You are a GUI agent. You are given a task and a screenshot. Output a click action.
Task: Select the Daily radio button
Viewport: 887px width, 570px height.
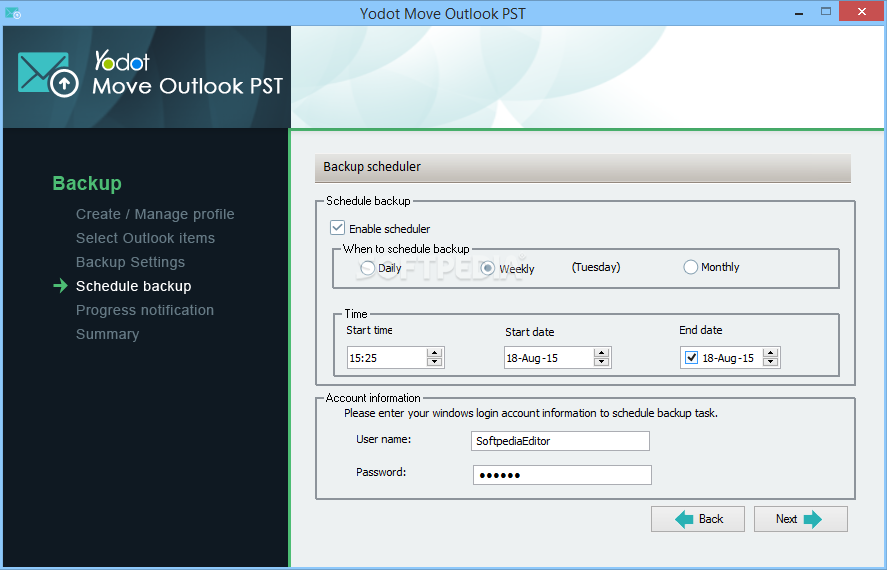(367, 267)
